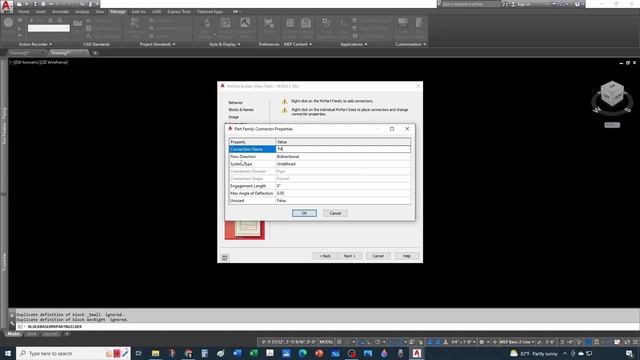The image size is (640, 360).
Task: Expand the MEP Content panel
Action: [x=298, y=44]
